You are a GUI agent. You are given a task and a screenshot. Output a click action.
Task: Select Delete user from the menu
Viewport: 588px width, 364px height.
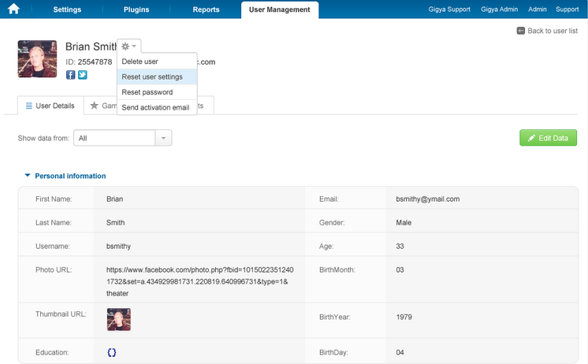pos(140,61)
